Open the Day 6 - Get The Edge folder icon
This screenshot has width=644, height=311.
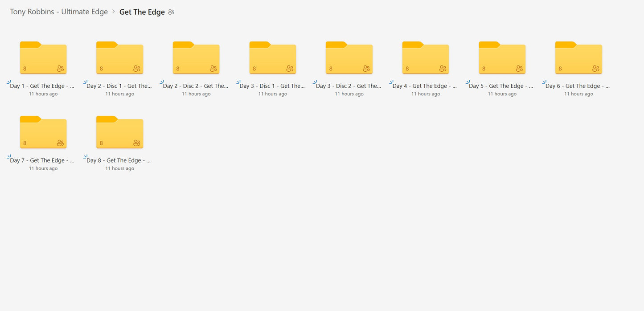pyautogui.click(x=578, y=57)
